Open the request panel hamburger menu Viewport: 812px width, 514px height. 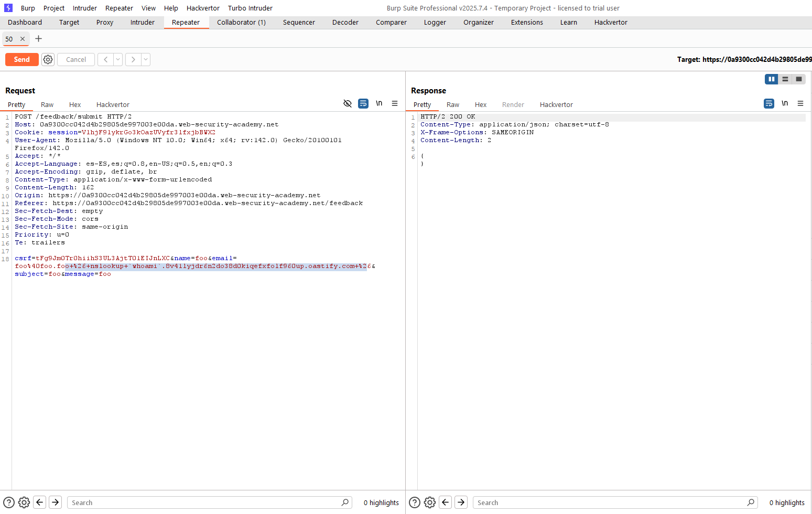(395, 104)
